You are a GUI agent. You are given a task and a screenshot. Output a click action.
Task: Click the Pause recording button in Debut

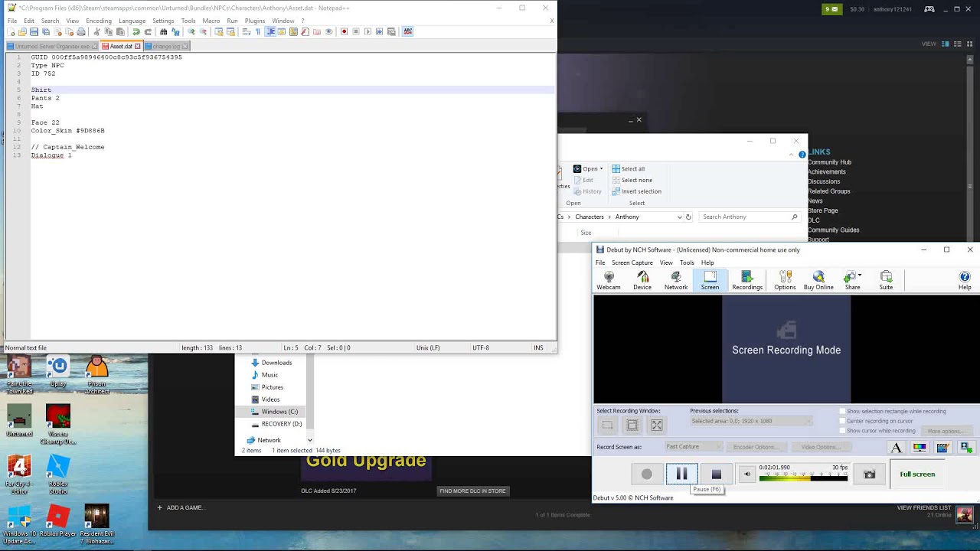(681, 474)
